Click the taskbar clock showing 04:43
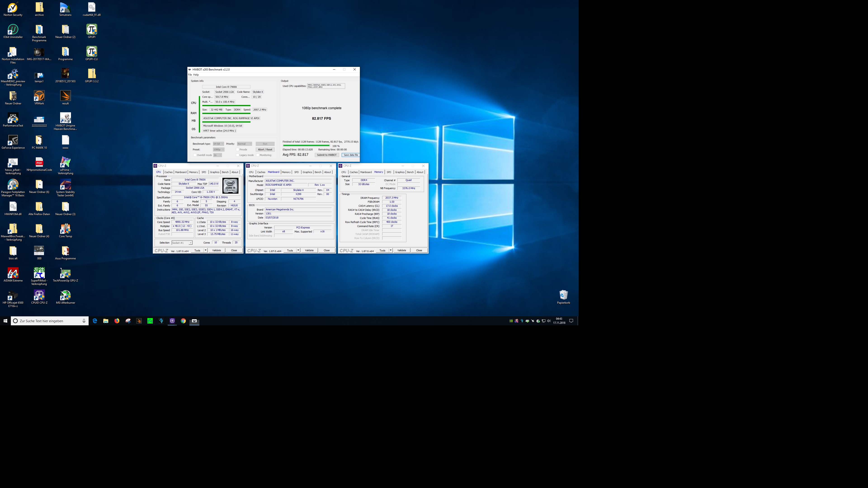Image resolution: width=868 pixels, height=488 pixels. coord(559,321)
